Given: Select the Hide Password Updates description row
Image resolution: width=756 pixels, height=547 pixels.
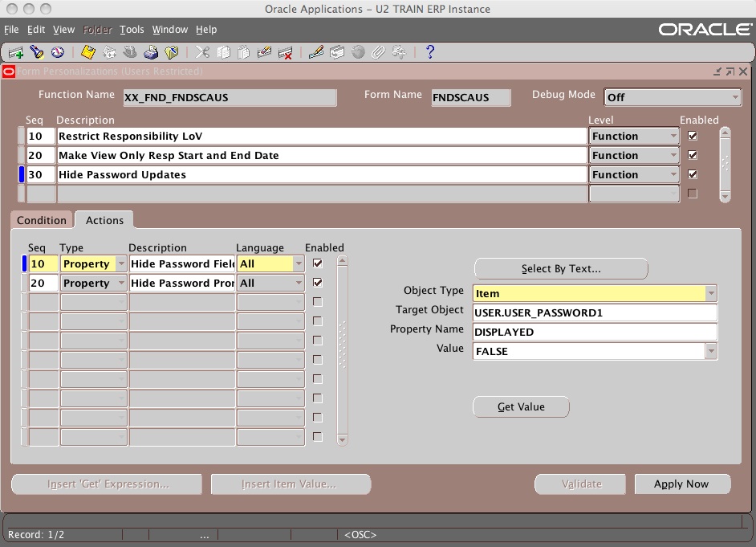Looking at the screenshot, I should pyautogui.click(x=322, y=174).
